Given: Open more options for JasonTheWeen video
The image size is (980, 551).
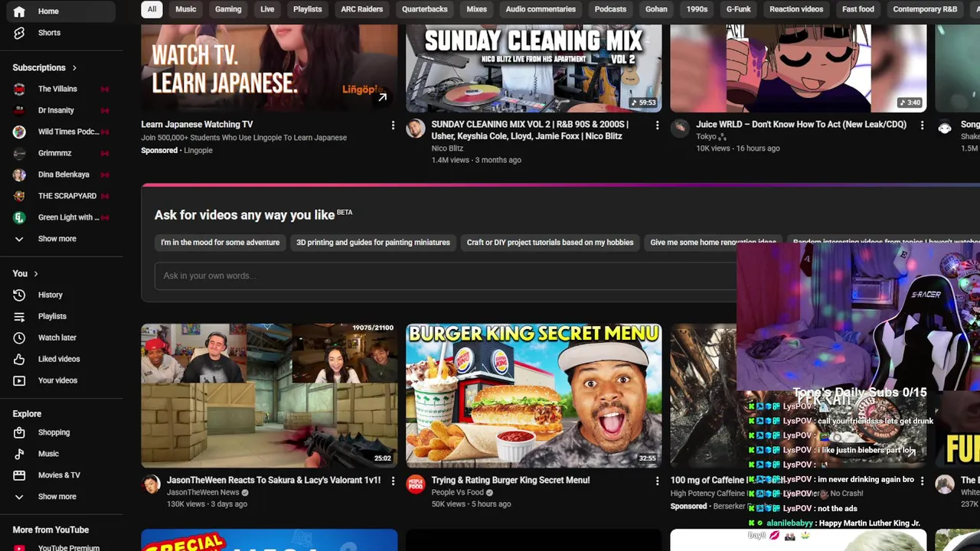Looking at the screenshot, I should point(393,481).
